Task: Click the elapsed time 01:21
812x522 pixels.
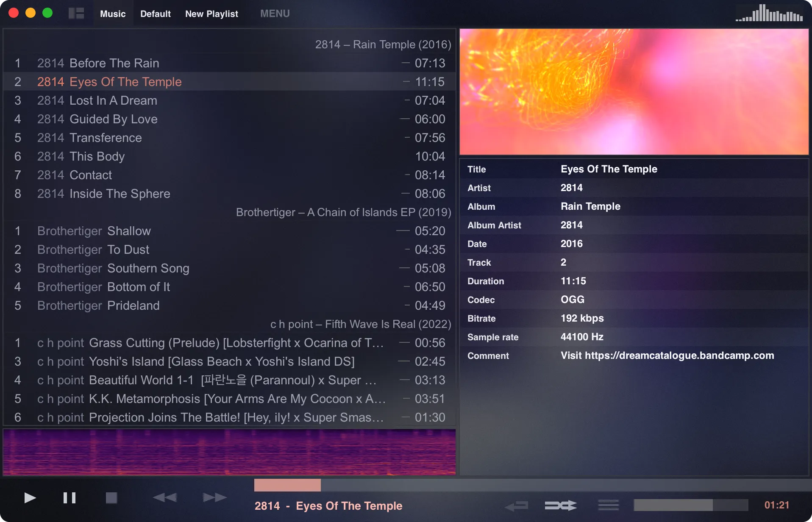Action: (x=777, y=505)
